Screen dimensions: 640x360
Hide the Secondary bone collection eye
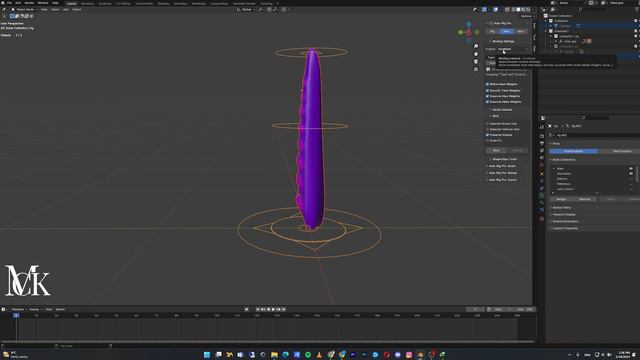[x=631, y=173]
